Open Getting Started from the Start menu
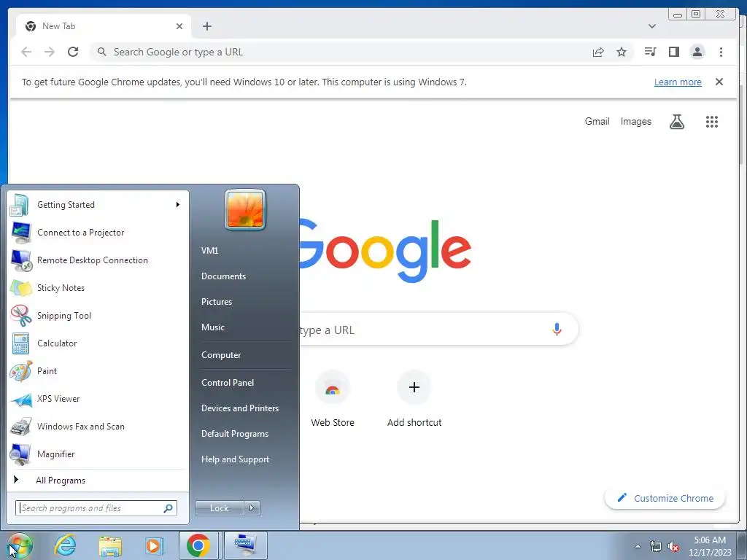Image resolution: width=747 pixels, height=560 pixels. click(98, 205)
